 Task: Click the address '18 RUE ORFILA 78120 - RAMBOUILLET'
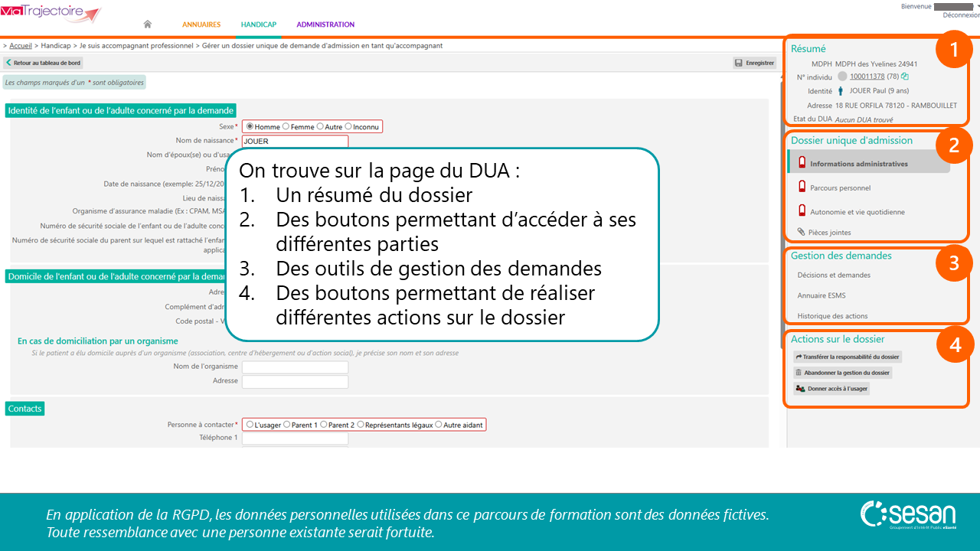tap(896, 106)
